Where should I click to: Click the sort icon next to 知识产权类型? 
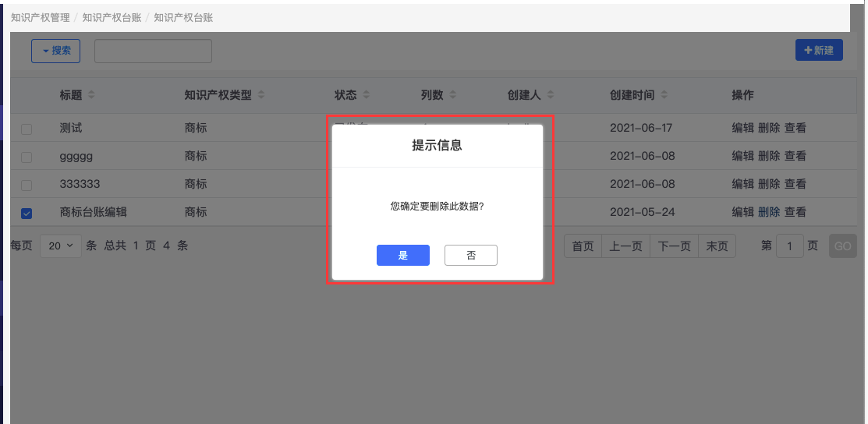(x=261, y=95)
